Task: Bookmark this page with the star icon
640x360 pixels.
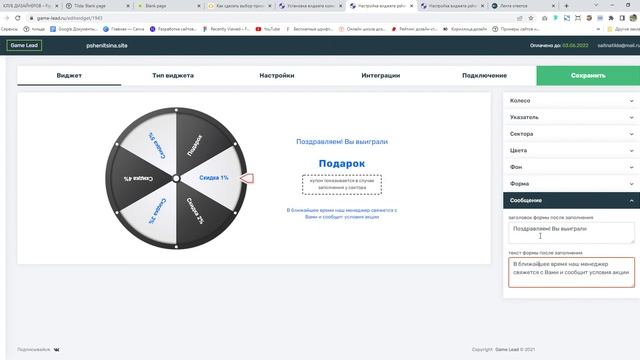Action: coord(531,18)
